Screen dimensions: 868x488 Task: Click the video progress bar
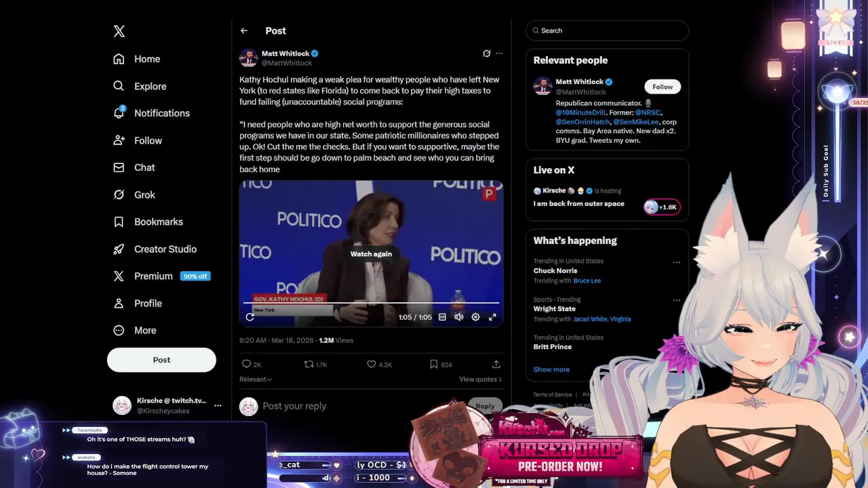pyautogui.click(x=371, y=303)
